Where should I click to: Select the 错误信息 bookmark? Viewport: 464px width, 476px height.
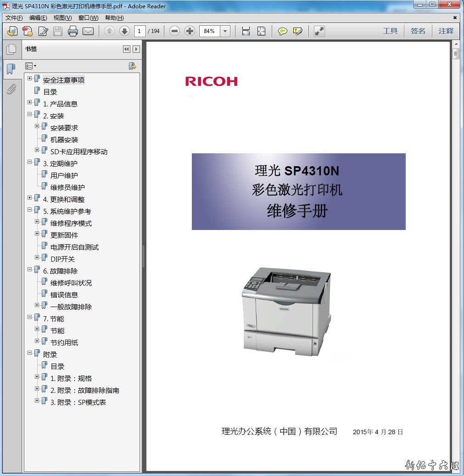coord(64,295)
